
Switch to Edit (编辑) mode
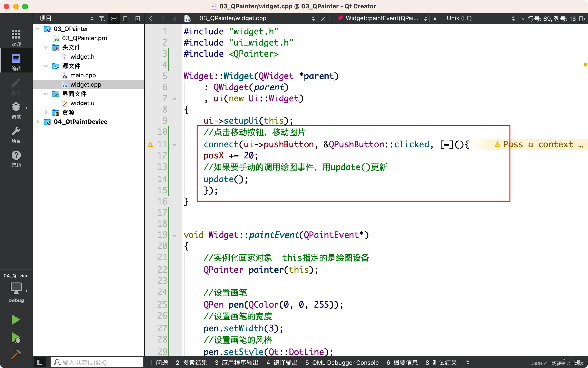click(16, 62)
